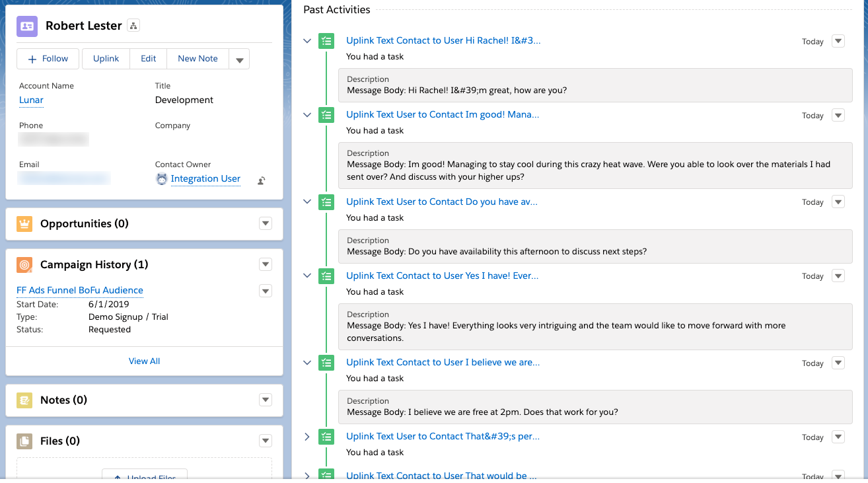Click the Files section icon
The height and width of the screenshot is (483, 868).
24,441
